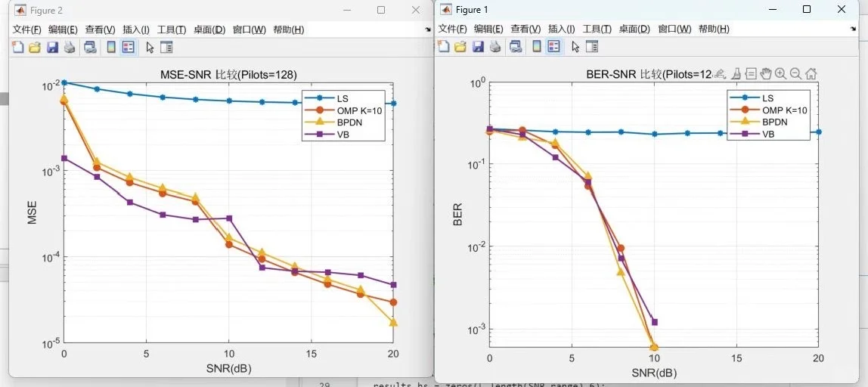Select zoom out magnifier above BER plot

point(795,73)
